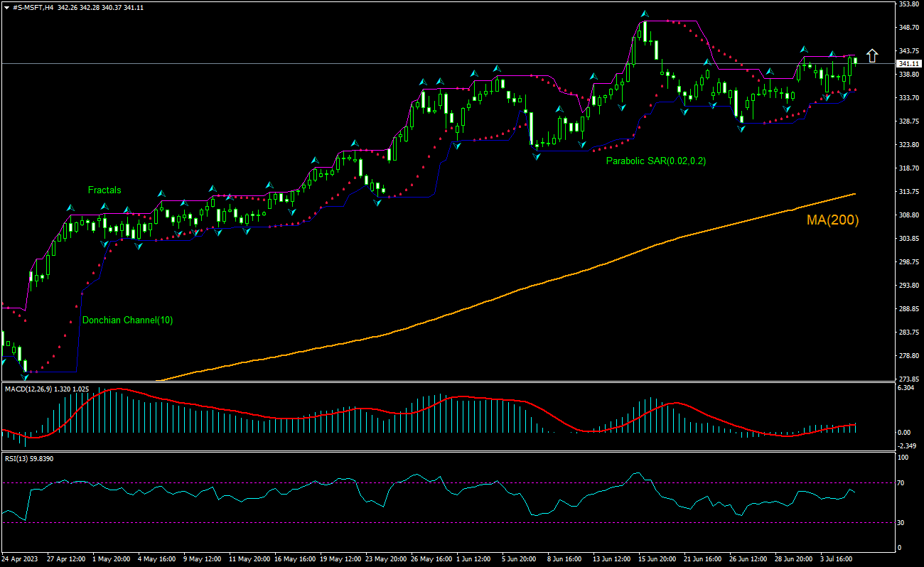The width and height of the screenshot is (924, 567).
Task: Toggle the chart symbol dropdown triangle
Action: [6, 6]
